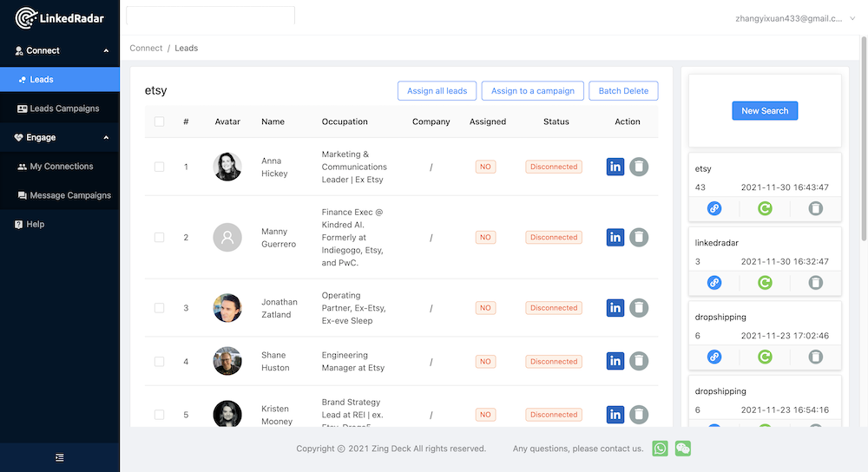Collapse the Connect menu section
Screen dimensions: 868x472
pyautogui.click(x=60, y=50)
